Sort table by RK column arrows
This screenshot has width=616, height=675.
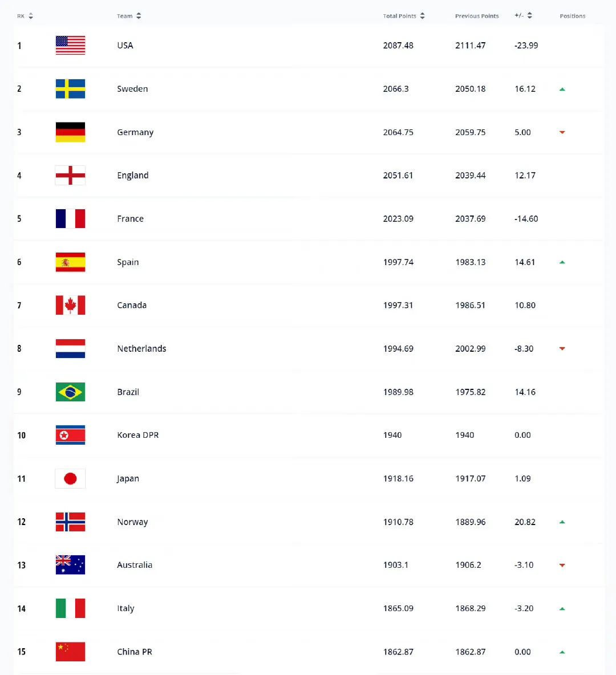point(31,16)
